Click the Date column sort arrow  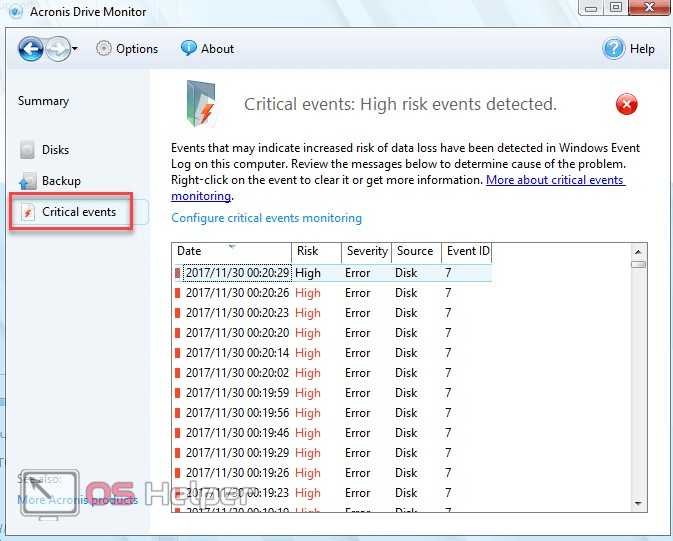[232, 246]
